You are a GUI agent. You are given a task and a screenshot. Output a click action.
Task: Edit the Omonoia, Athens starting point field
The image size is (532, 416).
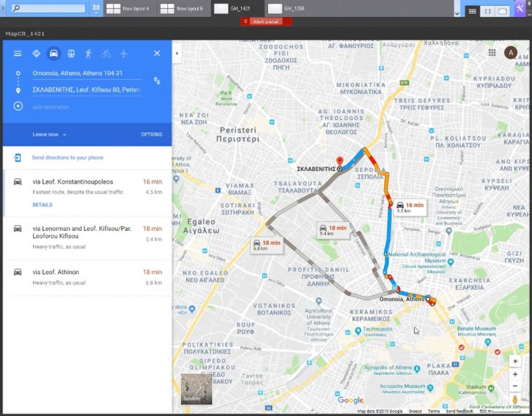click(x=87, y=73)
